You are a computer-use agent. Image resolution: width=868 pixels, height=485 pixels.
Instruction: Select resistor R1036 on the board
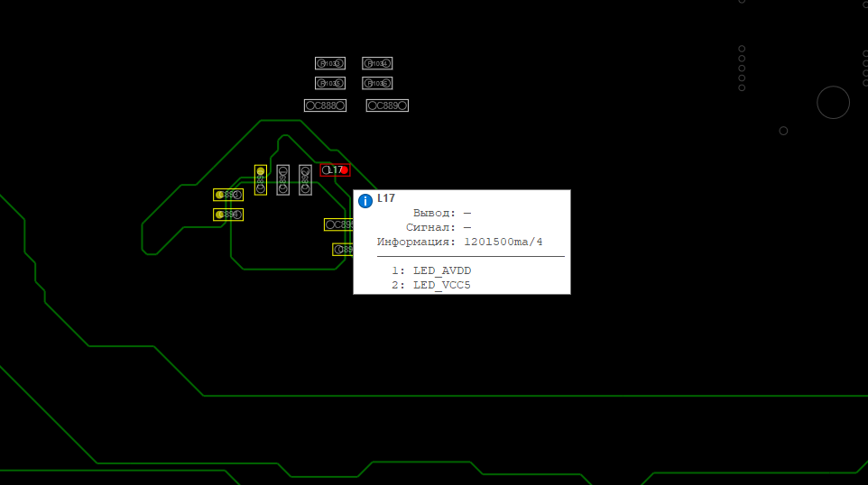377,84
